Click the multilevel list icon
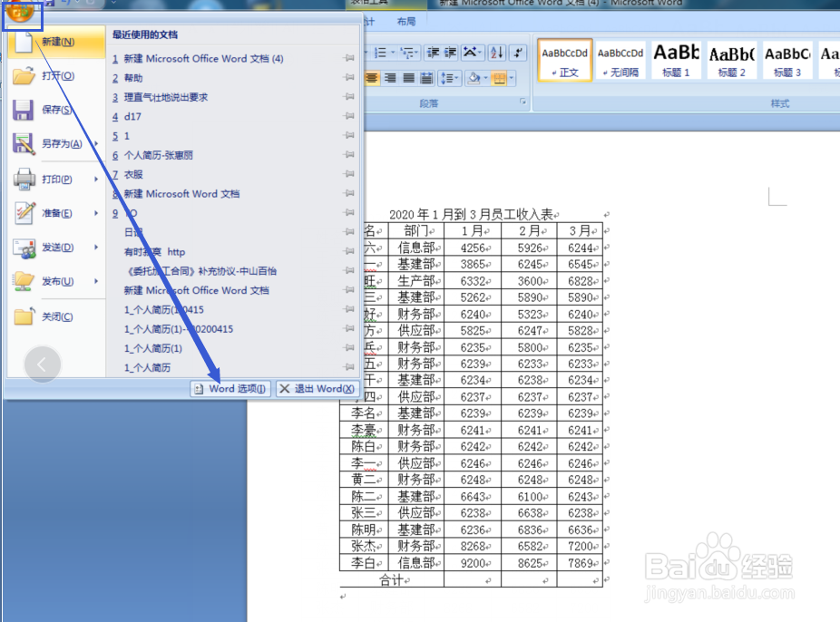The image size is (840, 622). (x=406, y=53)
